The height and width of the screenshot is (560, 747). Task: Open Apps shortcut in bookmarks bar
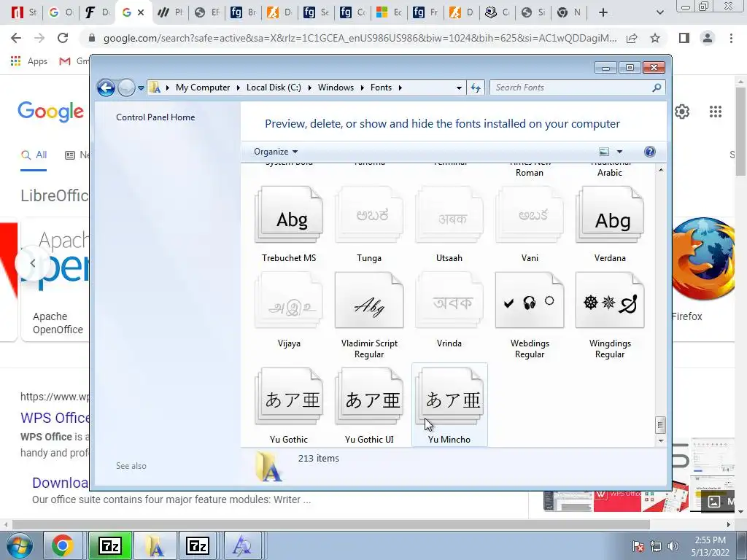29,61
